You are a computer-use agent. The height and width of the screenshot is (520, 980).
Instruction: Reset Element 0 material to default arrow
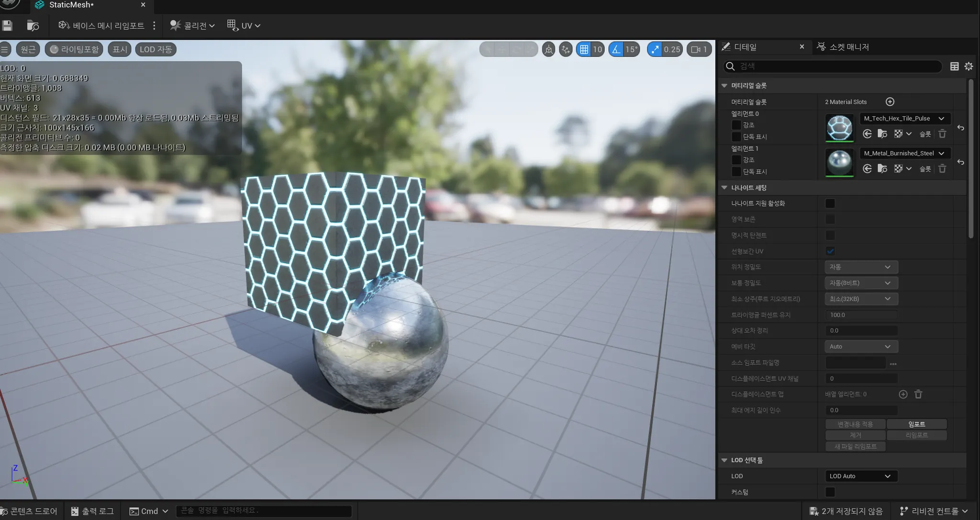coord(960,128)
